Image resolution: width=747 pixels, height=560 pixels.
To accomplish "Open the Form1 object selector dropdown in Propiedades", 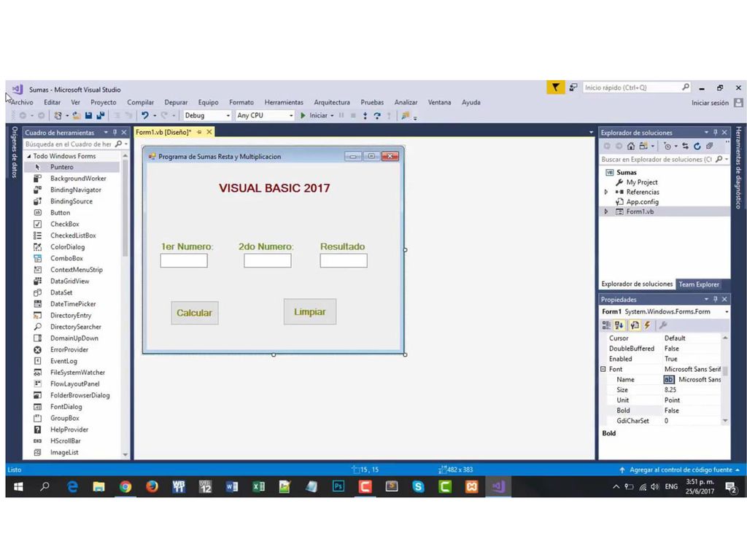I will click(x=727, y=312).
